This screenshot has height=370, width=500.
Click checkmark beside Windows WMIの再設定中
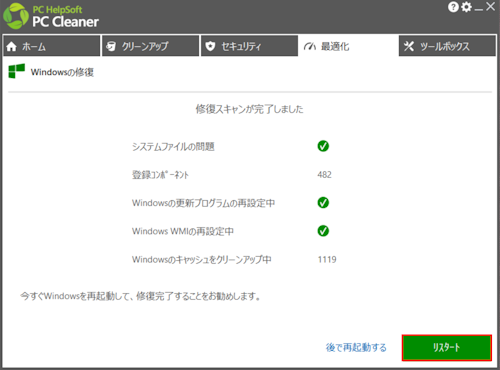coord(323,231)
